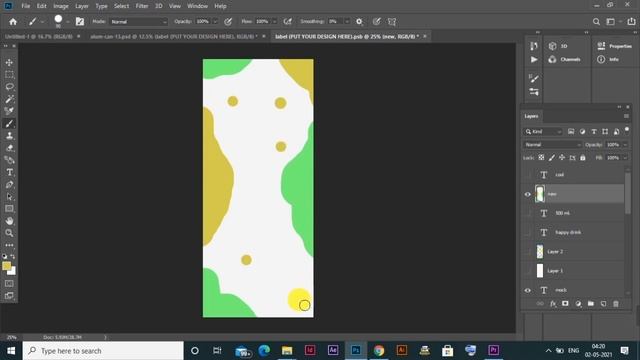The image size is (640, 360).
Task: Select the Pen tool
Action: pyautogui.click(x=9, y=184)
